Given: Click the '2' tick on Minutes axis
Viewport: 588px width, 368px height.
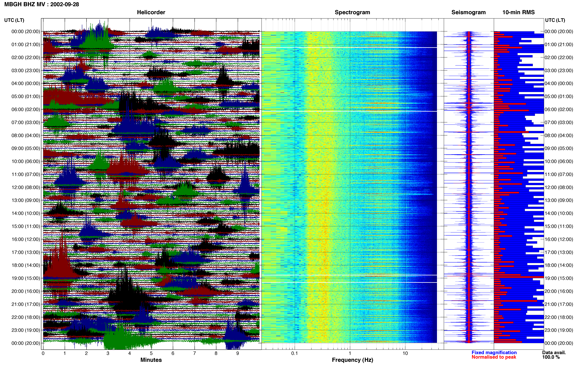Looking at the screenshot, I should tap(86, 353).
